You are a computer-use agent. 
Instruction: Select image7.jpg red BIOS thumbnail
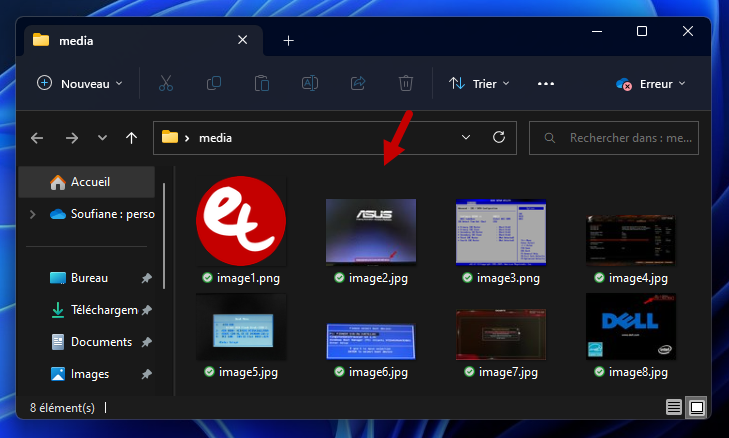(501, 334)
